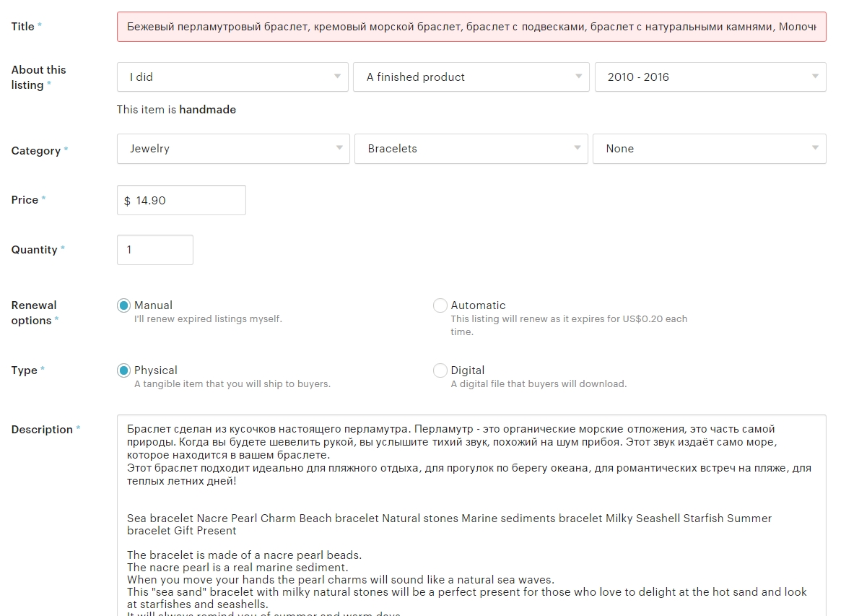This screenshot has height=616, width=841.
Task: Click the 'This listing will renew as it expires' note
Action: [569, 325]
